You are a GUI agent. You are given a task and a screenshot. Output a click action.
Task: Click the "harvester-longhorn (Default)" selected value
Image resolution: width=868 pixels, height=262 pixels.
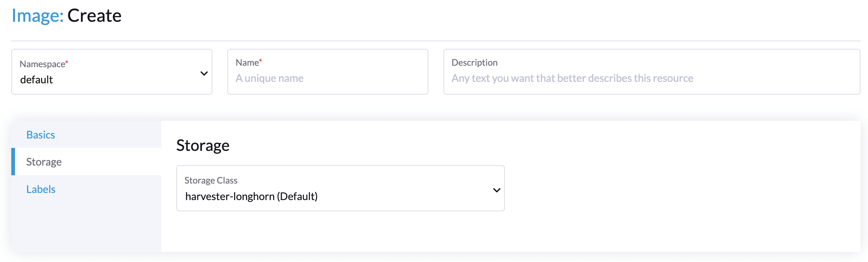[x=251, y=196]
